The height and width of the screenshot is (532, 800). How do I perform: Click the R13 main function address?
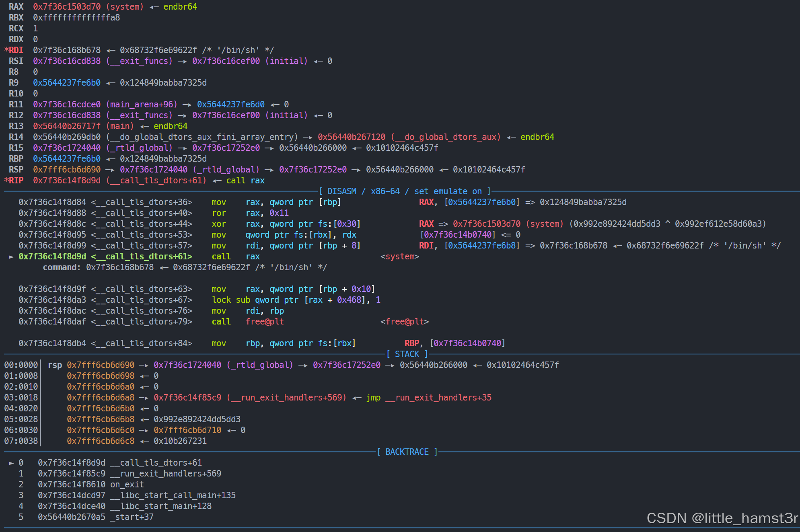coord(67,126)
